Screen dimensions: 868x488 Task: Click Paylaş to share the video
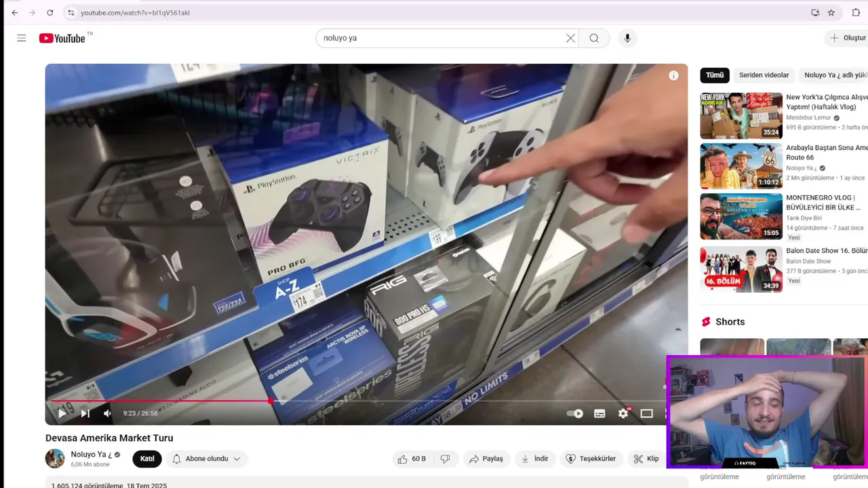pyautogui.click(x=486, y=459)
